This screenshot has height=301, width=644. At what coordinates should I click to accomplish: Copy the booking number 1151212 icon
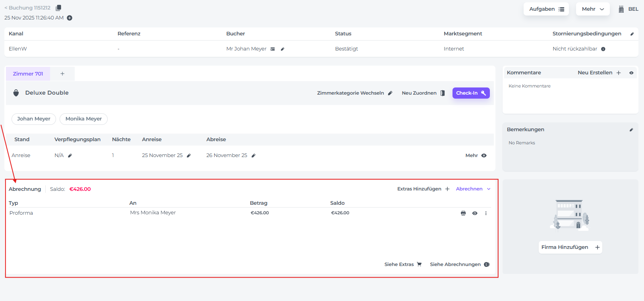[x=58, y=8]
